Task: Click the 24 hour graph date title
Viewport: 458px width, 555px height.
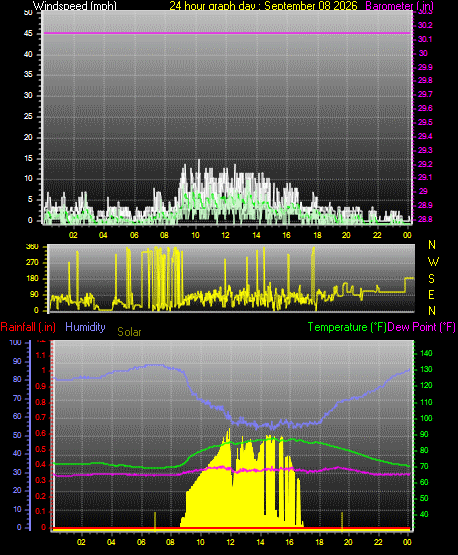Action: click(263, 6)
